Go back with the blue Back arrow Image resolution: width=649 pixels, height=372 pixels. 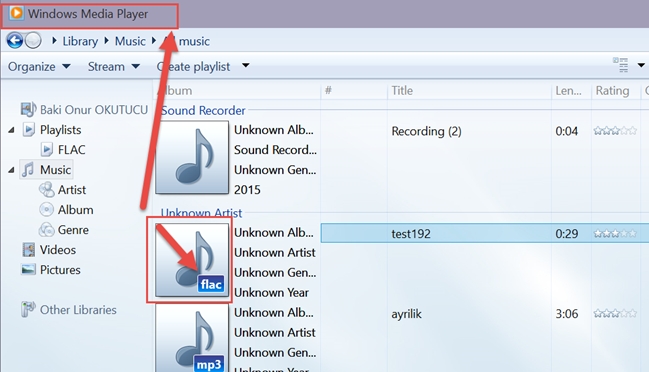coord(14,41)
